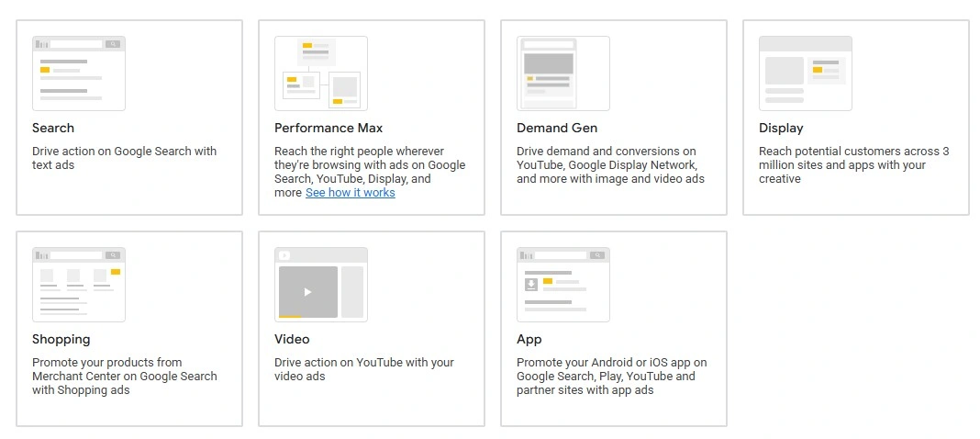Click the Performance Max illustration icon
The height and width of the screenshot is (439, 980).
(321, 73)
